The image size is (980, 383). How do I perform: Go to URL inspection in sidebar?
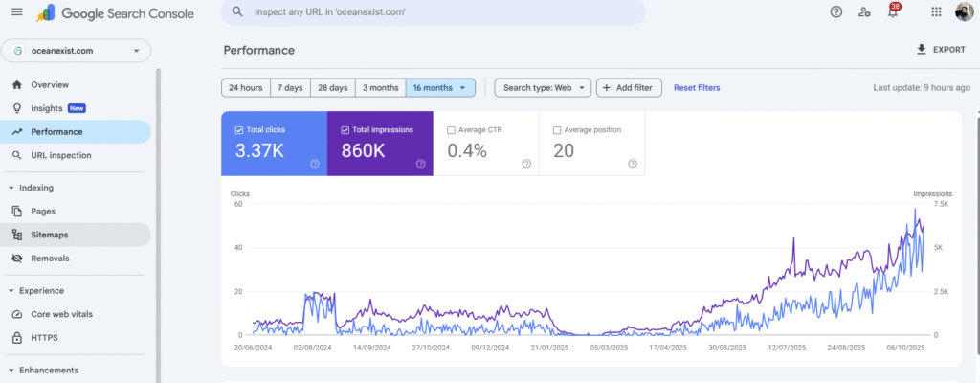(x=61, y=155)
